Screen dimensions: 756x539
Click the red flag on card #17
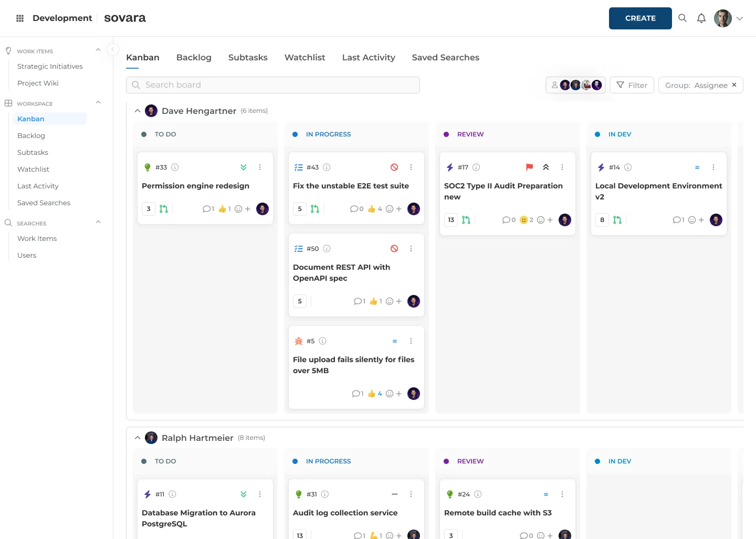click(530, 167)
